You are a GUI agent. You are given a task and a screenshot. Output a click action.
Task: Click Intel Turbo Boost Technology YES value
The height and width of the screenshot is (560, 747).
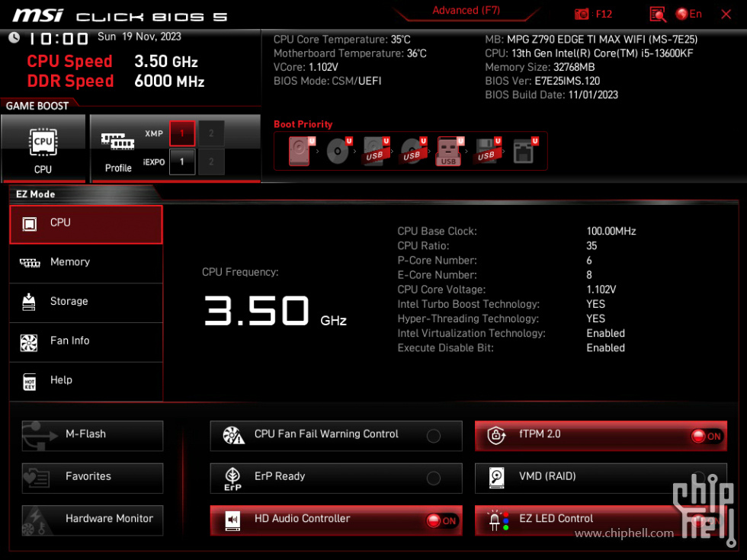click(595, 304)
